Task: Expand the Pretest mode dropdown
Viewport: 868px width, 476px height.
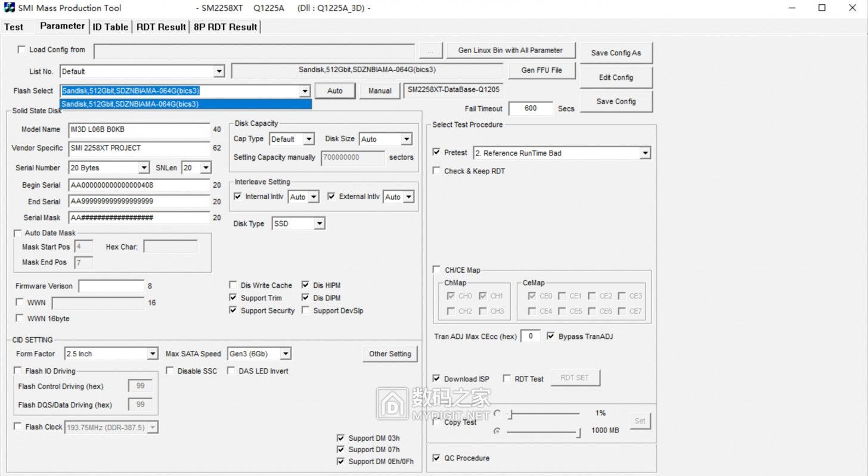Action: click(x=645, y=153)
